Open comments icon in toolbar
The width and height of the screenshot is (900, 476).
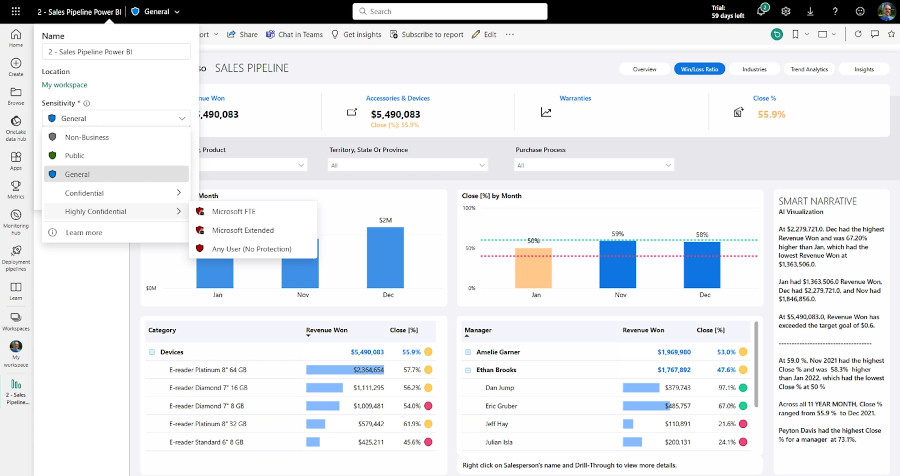875,34
